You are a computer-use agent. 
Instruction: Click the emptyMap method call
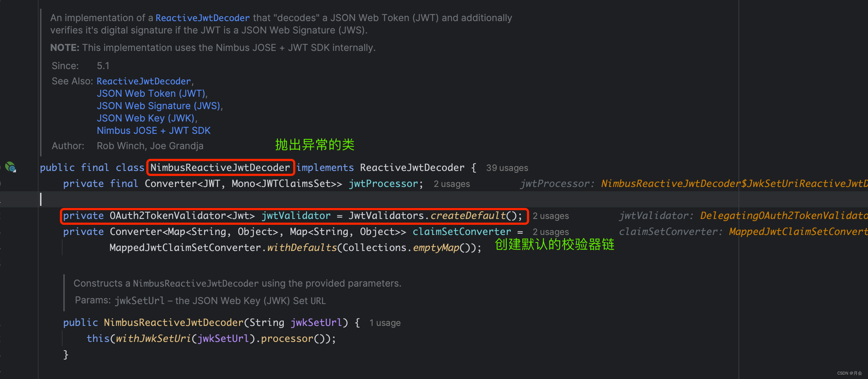pyautogui.click(x=436, y=248)
